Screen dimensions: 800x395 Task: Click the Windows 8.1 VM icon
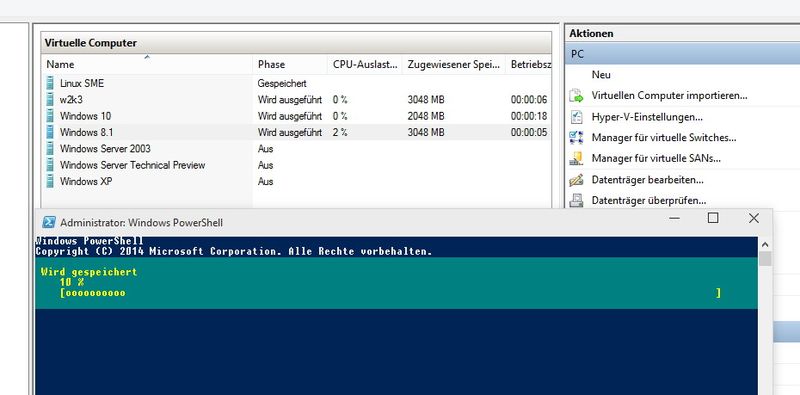(x=49, y=132)
